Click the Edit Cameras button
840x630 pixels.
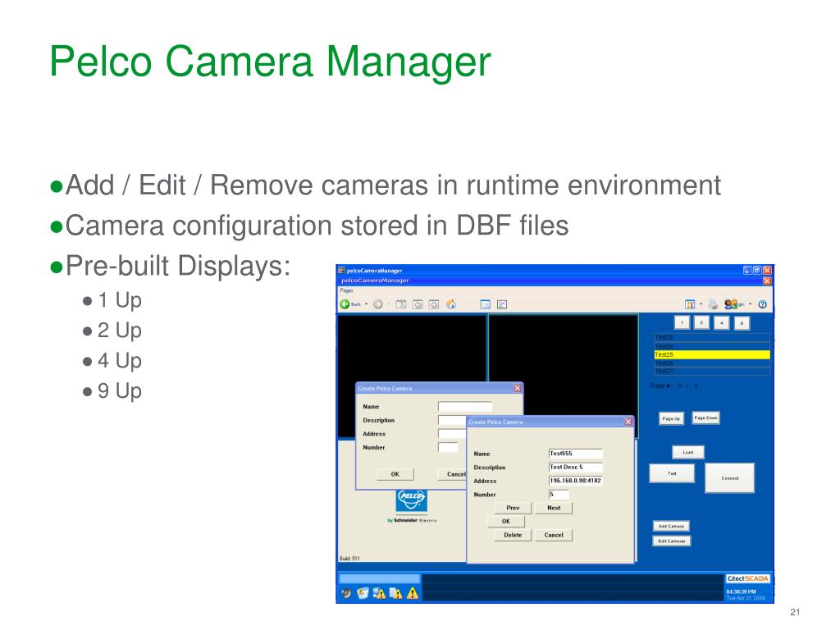[672, 541]
